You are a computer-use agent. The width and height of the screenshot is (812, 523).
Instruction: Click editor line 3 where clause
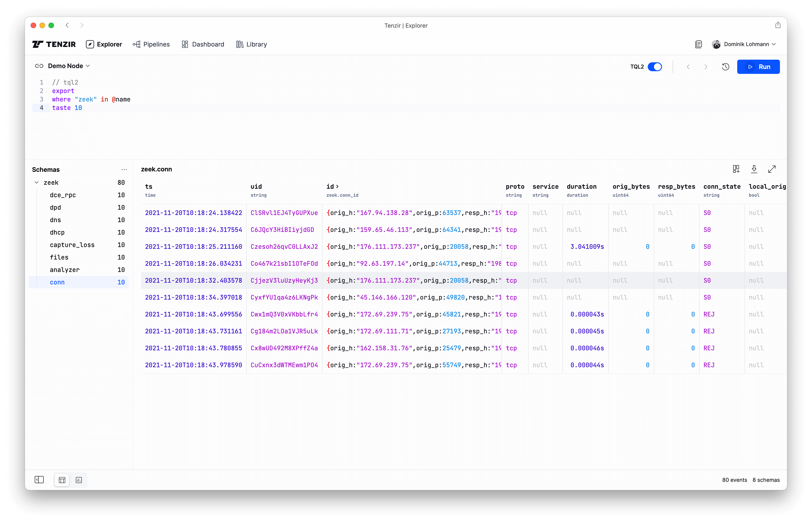pos(91,99)
